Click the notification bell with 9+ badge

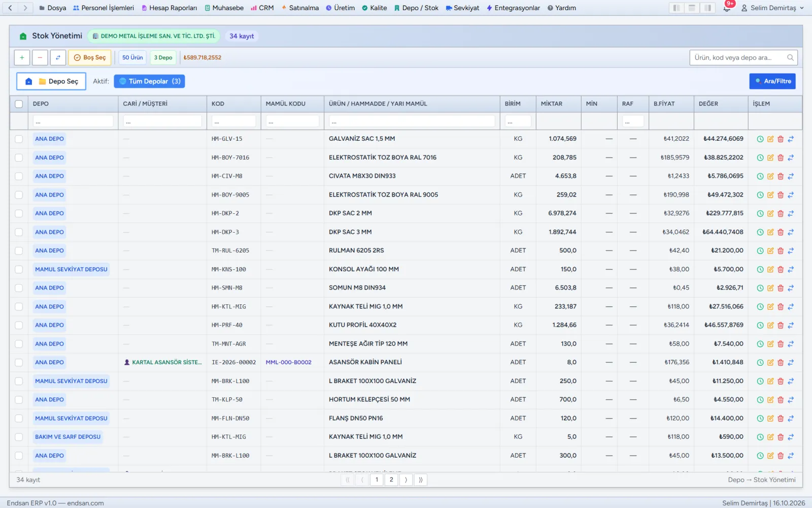point(727,8)
